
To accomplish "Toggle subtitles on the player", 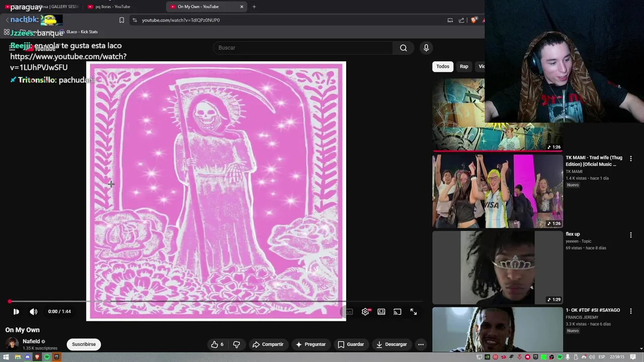I will [349, 312].
